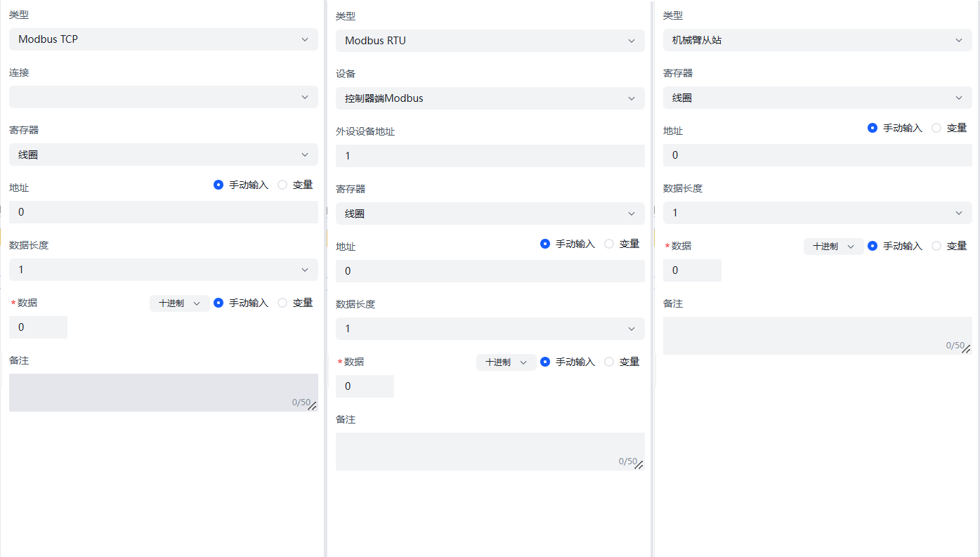Expand the 控制器端Modbus device dropdown
Viewport: 980px width, 557px height.
[x=490, y=98]
